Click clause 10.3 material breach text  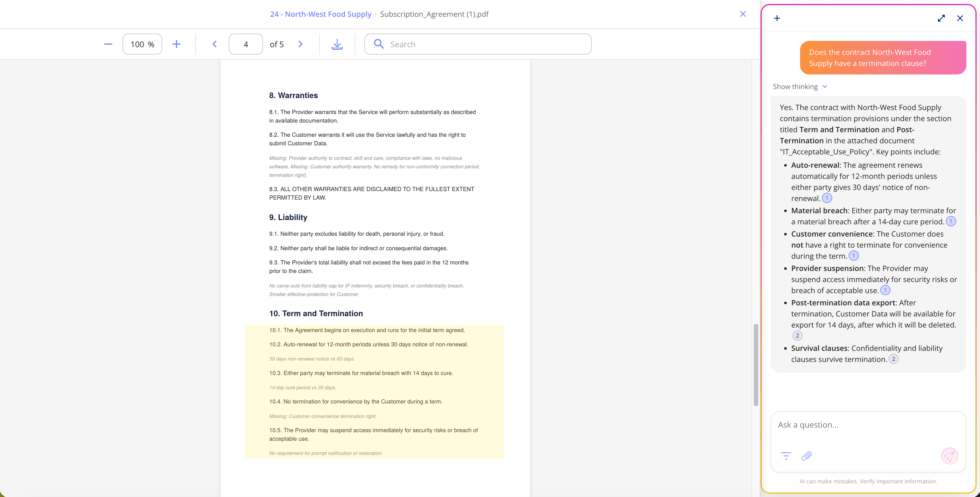point(361,373)
